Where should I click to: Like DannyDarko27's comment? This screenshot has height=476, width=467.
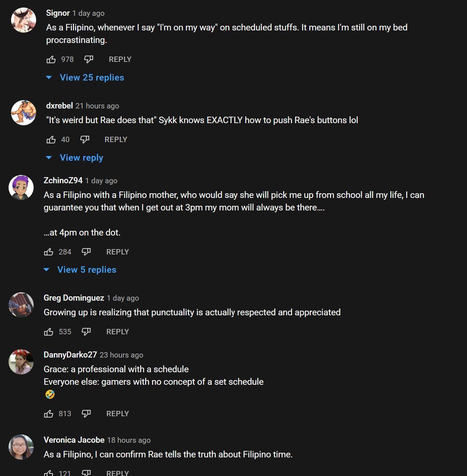pyautogui.click(x=49, y=414)
